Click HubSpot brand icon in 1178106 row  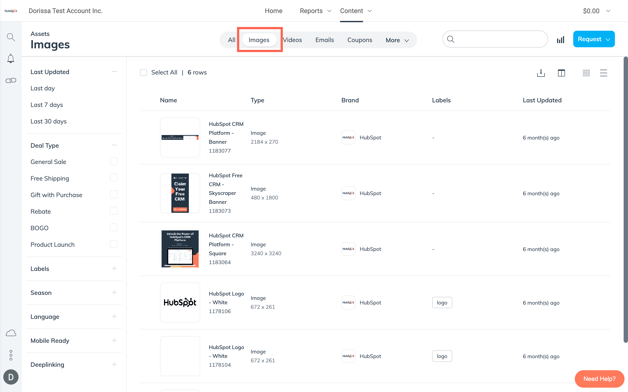coord(348,303)
